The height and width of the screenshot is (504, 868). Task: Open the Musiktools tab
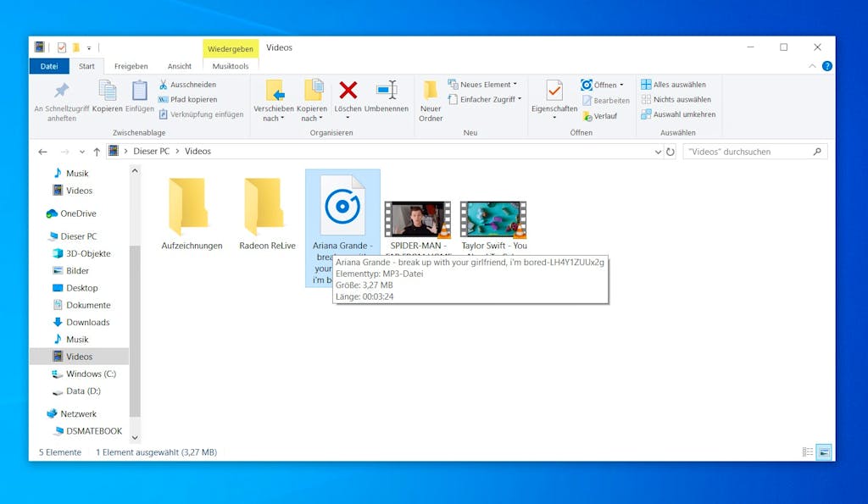pos(231,66)
